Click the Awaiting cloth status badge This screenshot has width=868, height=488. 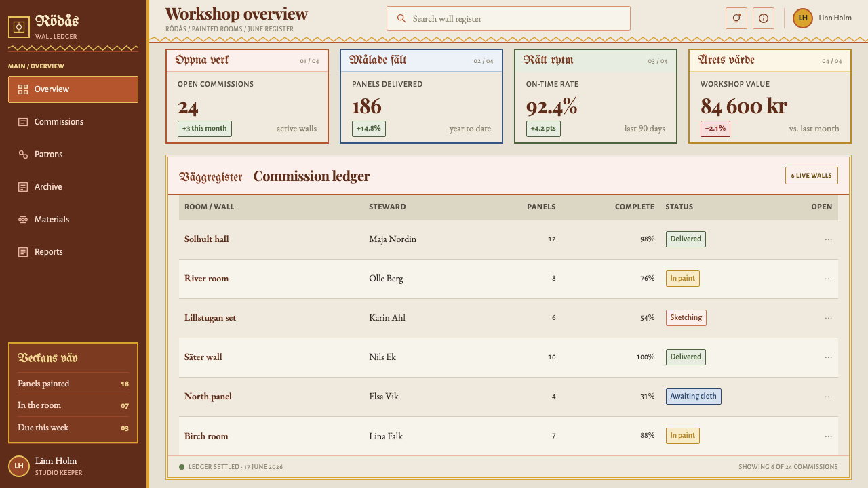click(x=693, y=396)
